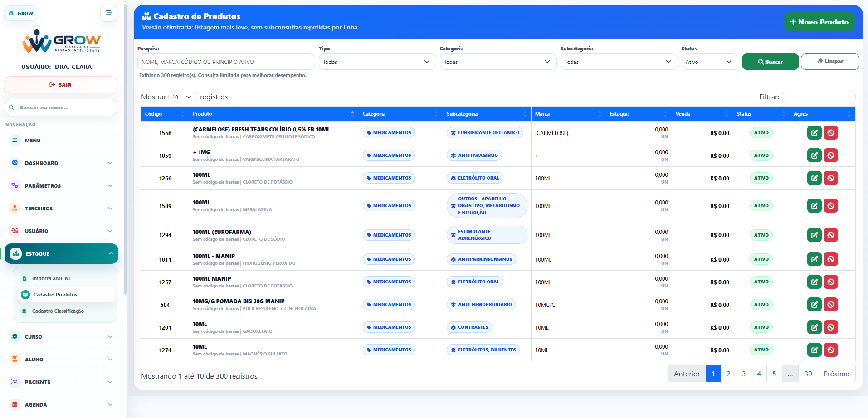Open the Categoria dropdown

(498, 62)
